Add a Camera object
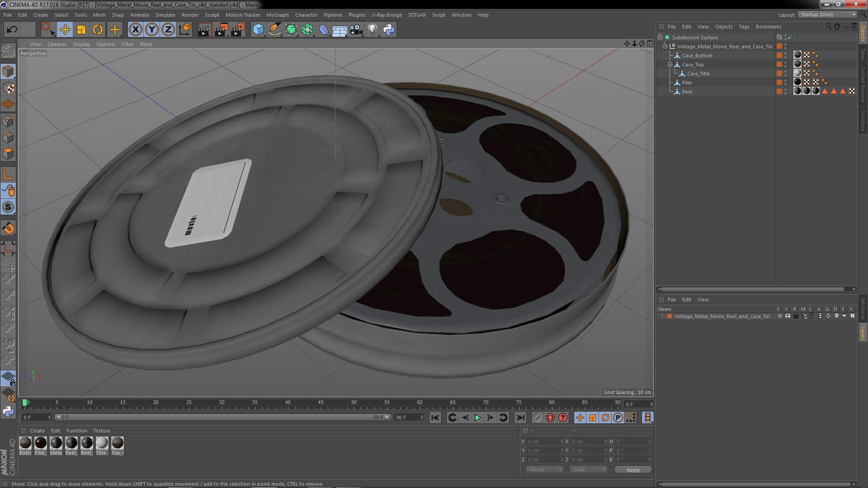This screenshot has height=488, width=868. pos(356,30)
